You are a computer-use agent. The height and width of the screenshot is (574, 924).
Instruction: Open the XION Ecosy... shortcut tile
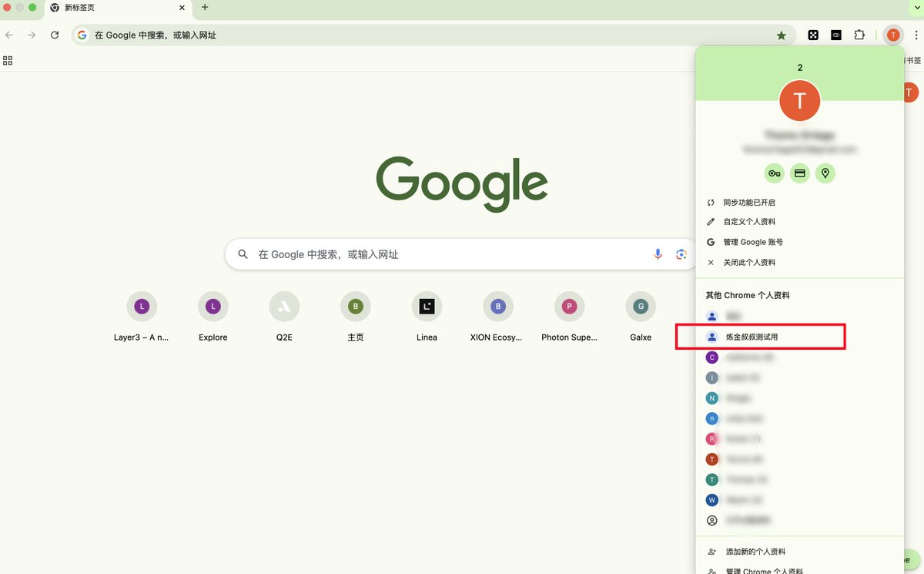(x=498, y=316)
